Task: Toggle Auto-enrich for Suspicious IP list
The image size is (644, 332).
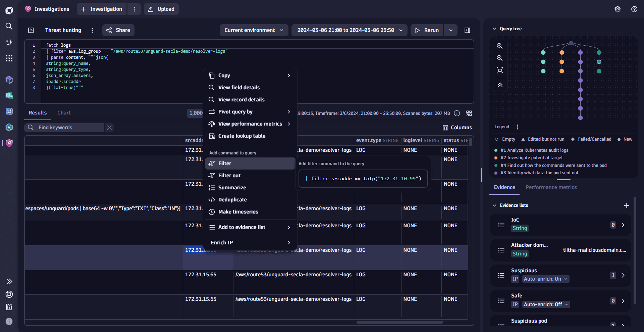Action: click(x=545, y=279)
